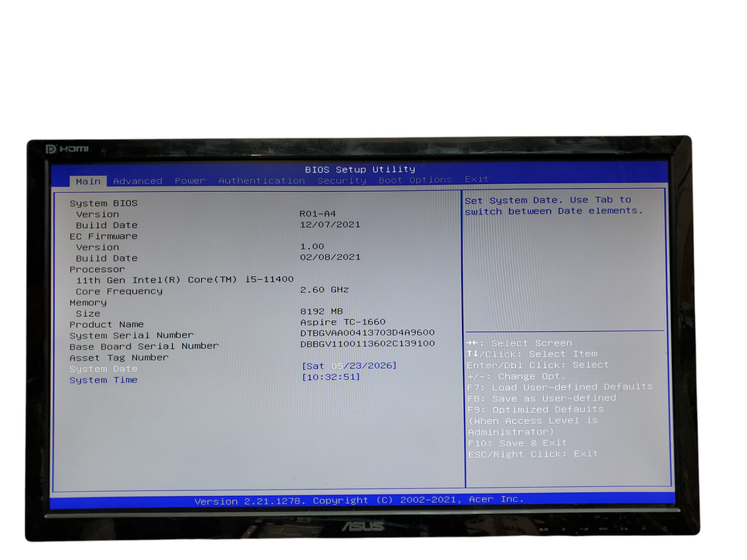Click the Base Board Serial Number label
The width and height of the screenshot is (747, 560).
[144, 346]
